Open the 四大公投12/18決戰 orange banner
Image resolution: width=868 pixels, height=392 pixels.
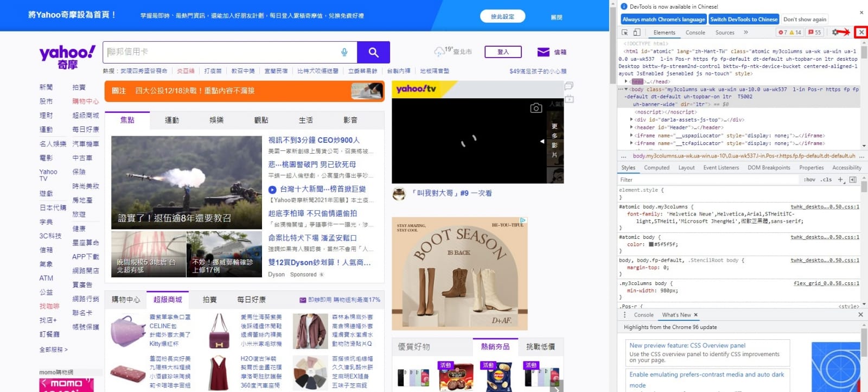tap(245, 91)
